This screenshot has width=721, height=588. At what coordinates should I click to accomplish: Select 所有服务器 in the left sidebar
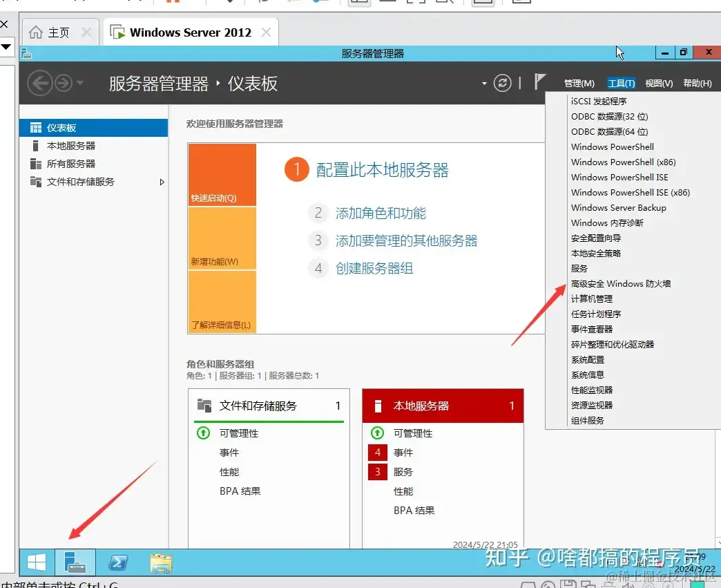94,164
